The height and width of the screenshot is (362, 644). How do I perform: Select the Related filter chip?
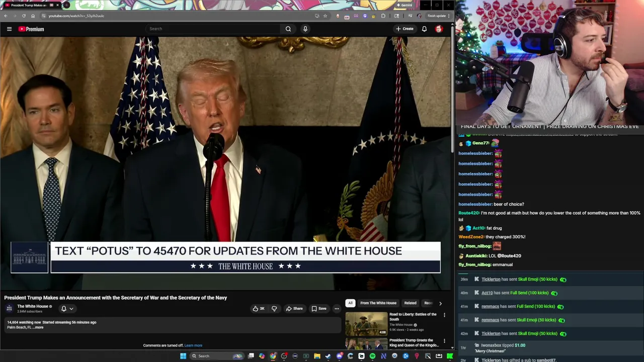point(410,303)
